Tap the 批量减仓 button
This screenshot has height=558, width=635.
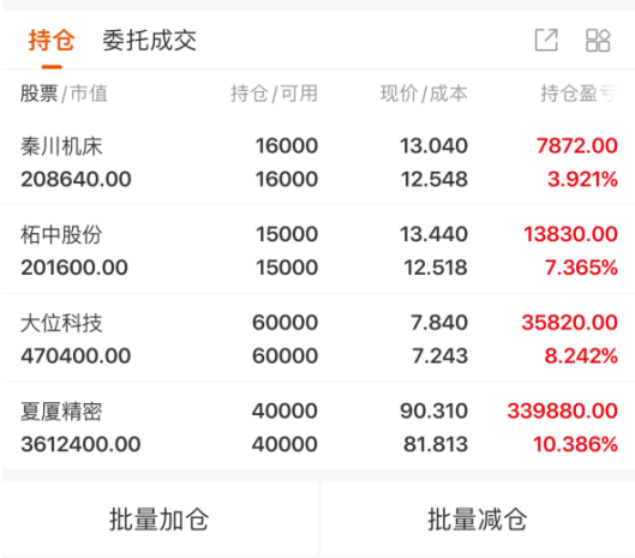(x=478, y=520)
